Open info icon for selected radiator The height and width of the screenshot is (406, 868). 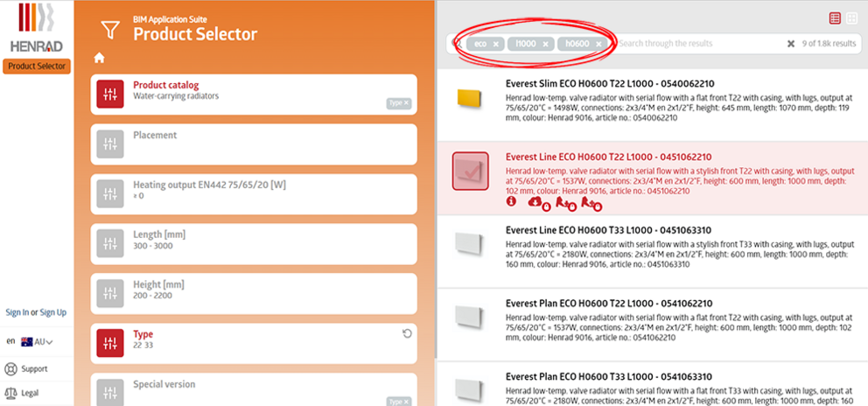click(x=511, y=201)
